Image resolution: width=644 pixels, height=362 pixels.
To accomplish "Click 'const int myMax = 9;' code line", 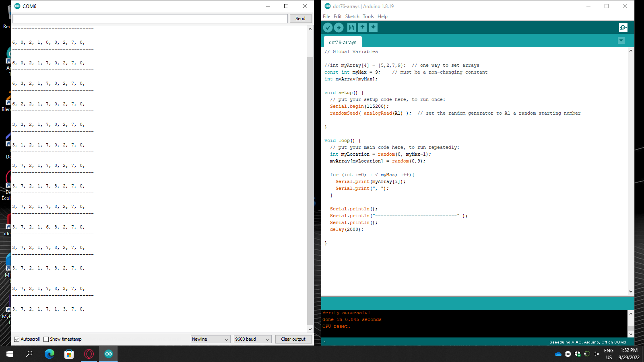I will point(352,72).
